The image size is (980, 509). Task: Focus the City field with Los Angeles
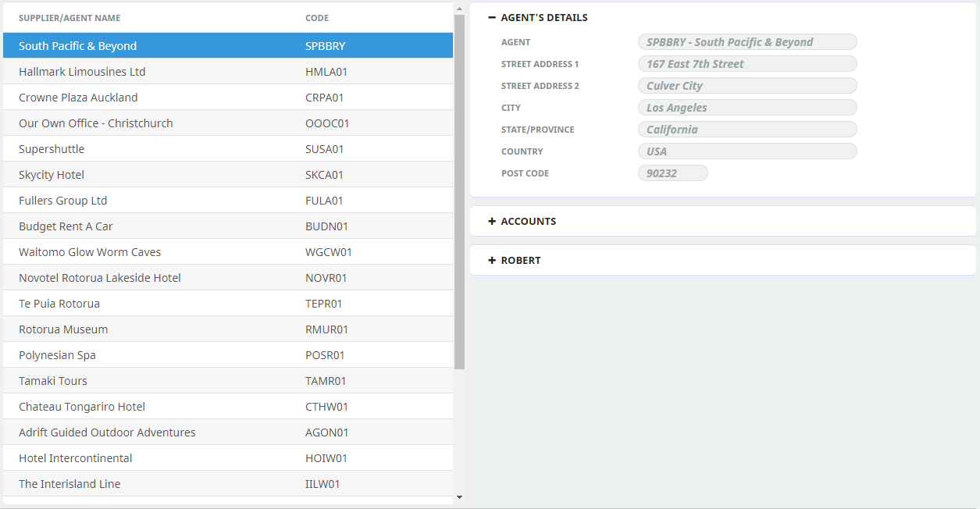[747, 108]
